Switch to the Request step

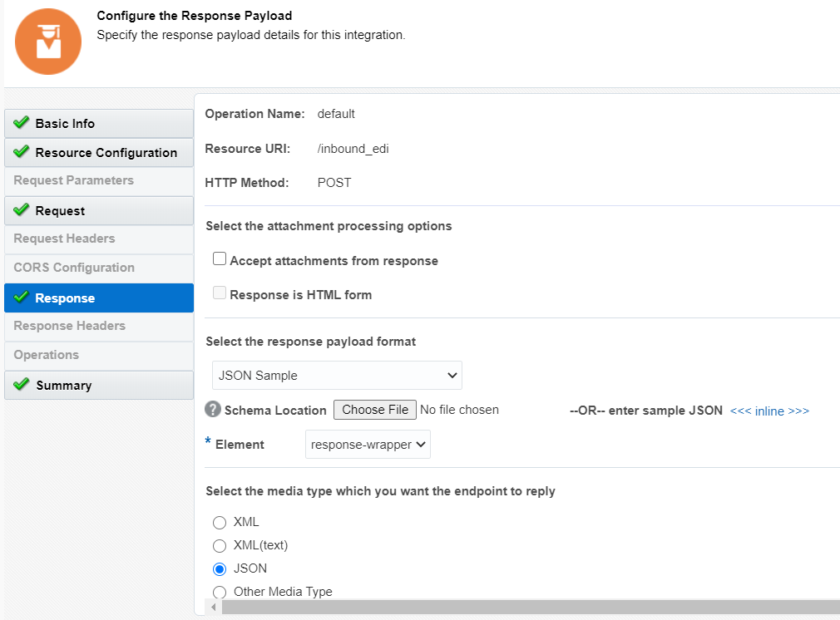99,210
